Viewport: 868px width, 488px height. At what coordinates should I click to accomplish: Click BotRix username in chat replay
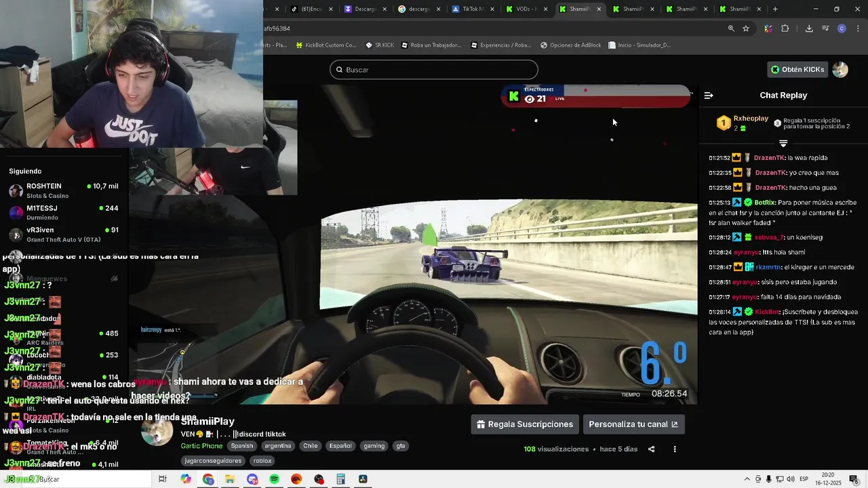pos(764,203)
